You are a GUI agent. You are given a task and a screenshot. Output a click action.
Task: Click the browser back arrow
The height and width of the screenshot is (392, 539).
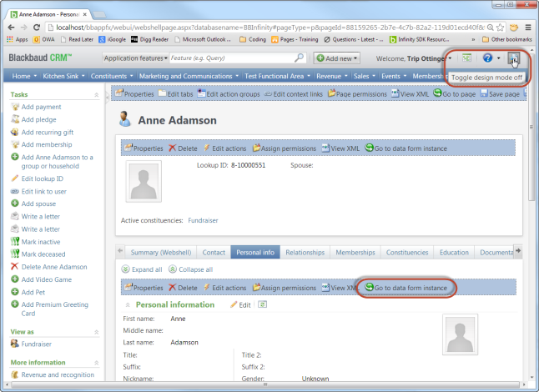(x=14, y=27)
